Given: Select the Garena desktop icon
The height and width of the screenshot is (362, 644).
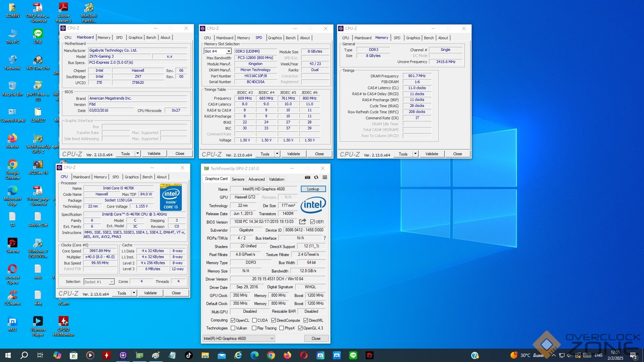Looking at the screenshot, I should pos(12,246).
